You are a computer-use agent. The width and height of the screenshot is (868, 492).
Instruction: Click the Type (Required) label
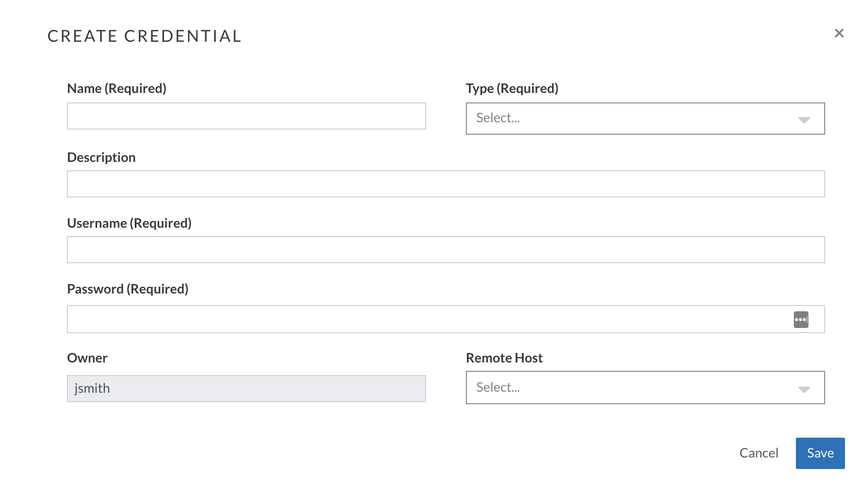512,89
